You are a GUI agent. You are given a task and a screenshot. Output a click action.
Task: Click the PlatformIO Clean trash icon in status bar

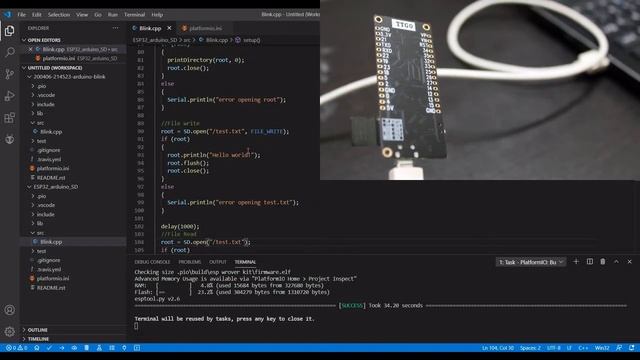tap(87, 348)
